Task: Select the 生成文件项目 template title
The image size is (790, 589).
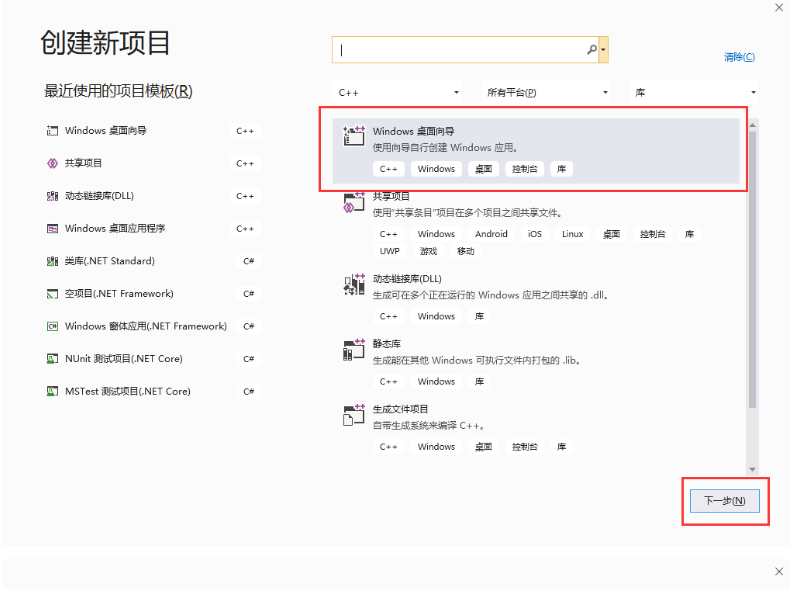Action: click(400, 409)
